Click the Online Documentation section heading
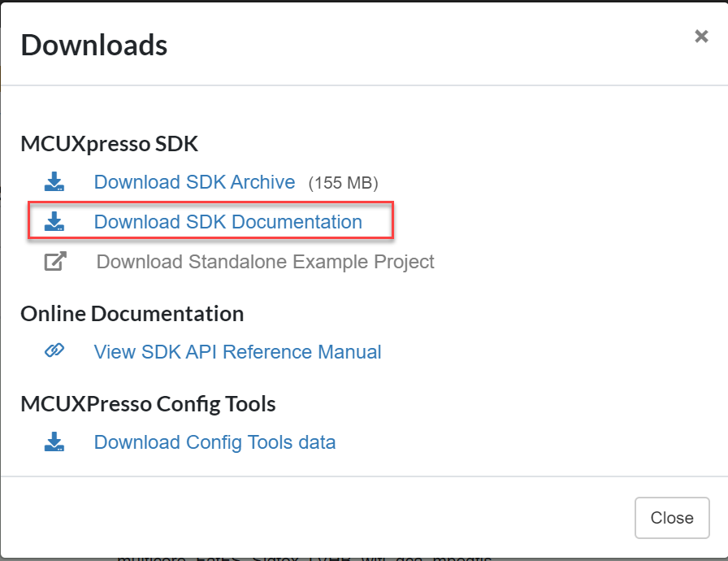The height and width of the screenshot is (561, 728). (x=132, y=313)
